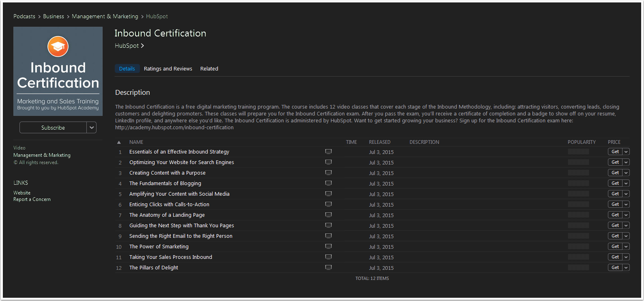Sort episodes by the Released column header
The width and height of the screenshot is (644, 301).
380,142
